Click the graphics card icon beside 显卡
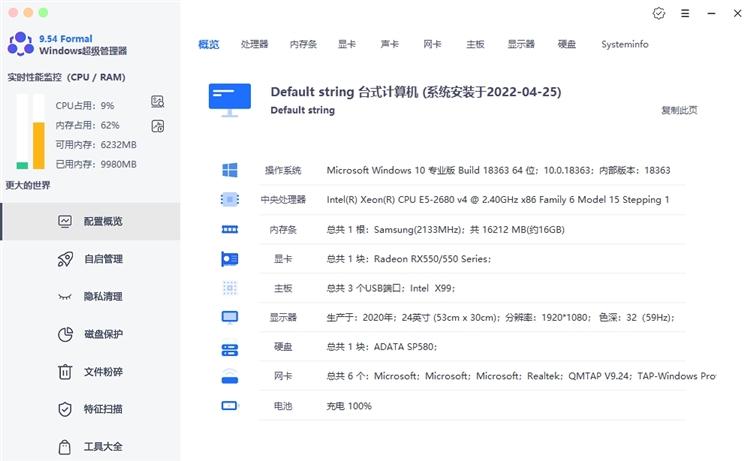The width and height of the screenshot is (750, 461). coord(230,259)
